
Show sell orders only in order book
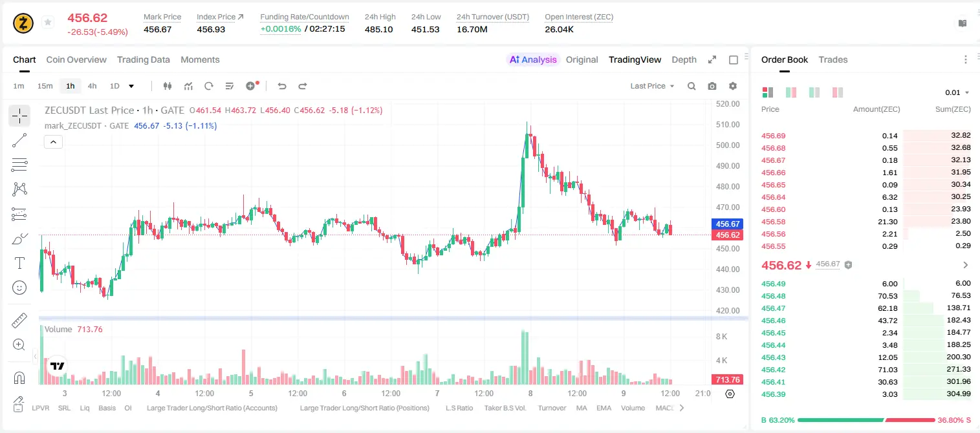838,92
